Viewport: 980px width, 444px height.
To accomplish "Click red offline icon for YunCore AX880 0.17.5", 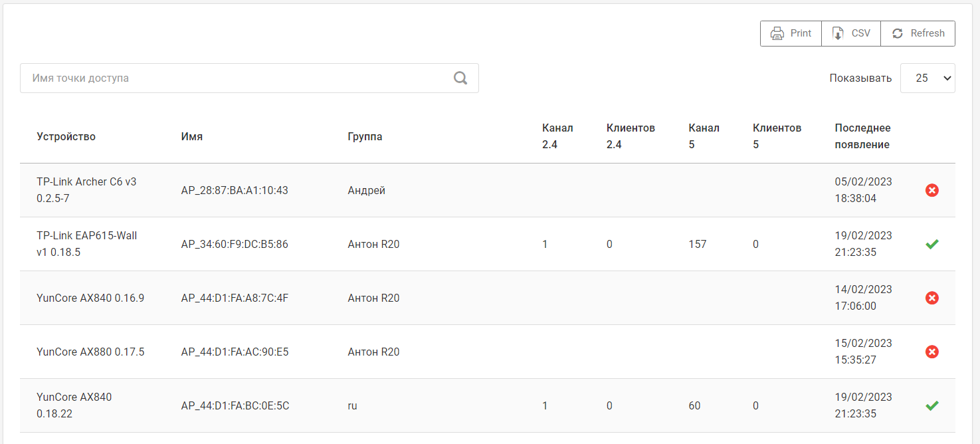I will (x=931, y=352).
